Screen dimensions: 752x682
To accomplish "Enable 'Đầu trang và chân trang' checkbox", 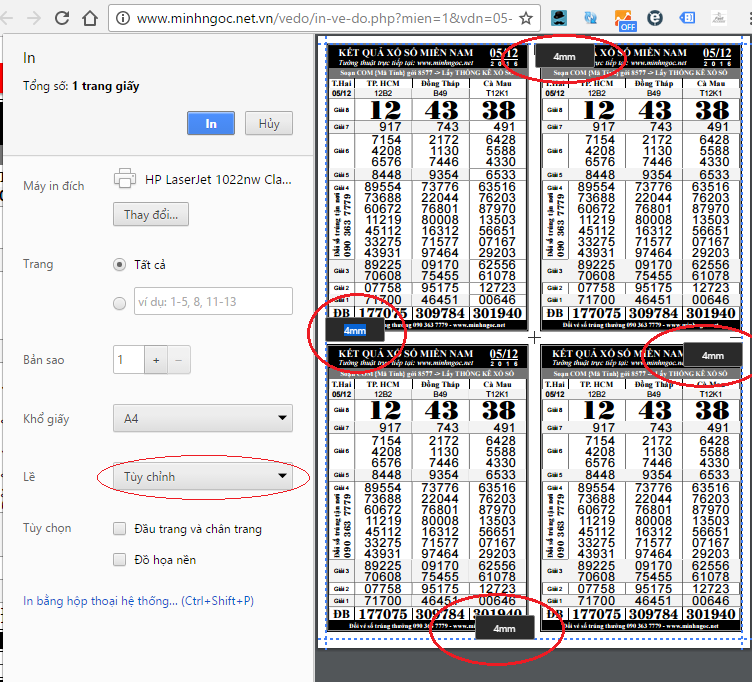I will click(x=120, y=529).
